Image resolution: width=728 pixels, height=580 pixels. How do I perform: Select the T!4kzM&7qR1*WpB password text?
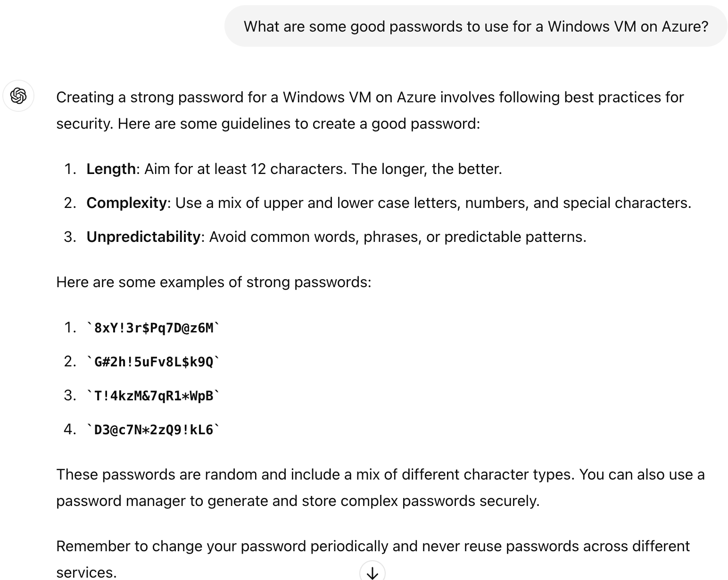[154, 396]
